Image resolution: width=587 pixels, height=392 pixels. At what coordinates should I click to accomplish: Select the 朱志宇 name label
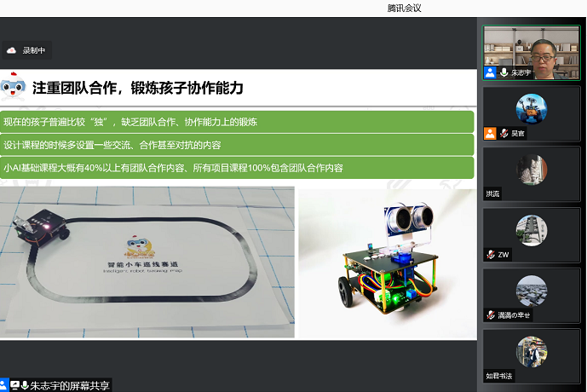point(521,72)
